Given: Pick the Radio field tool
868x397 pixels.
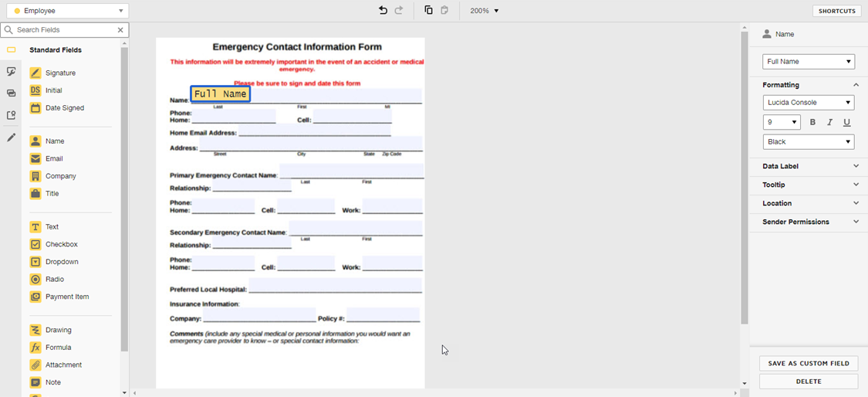Looking at the screenshot, I should pyautogui.click(x=47, y=279).
